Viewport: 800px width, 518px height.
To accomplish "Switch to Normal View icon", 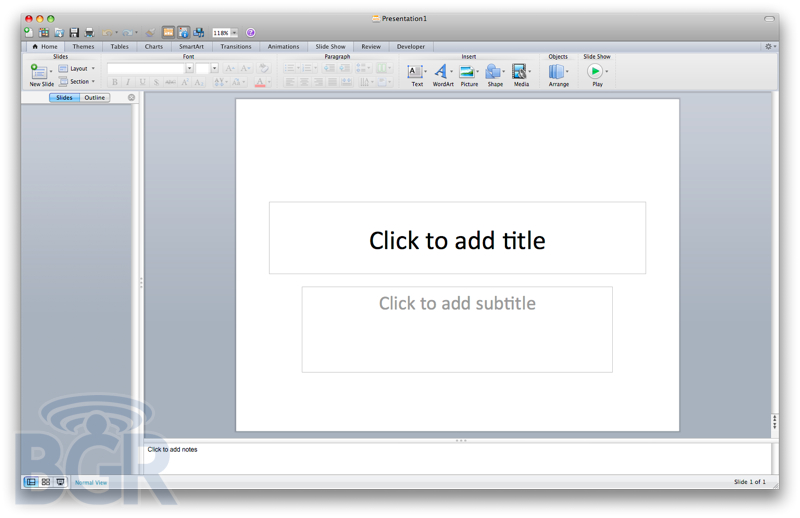I will [31, 482].
